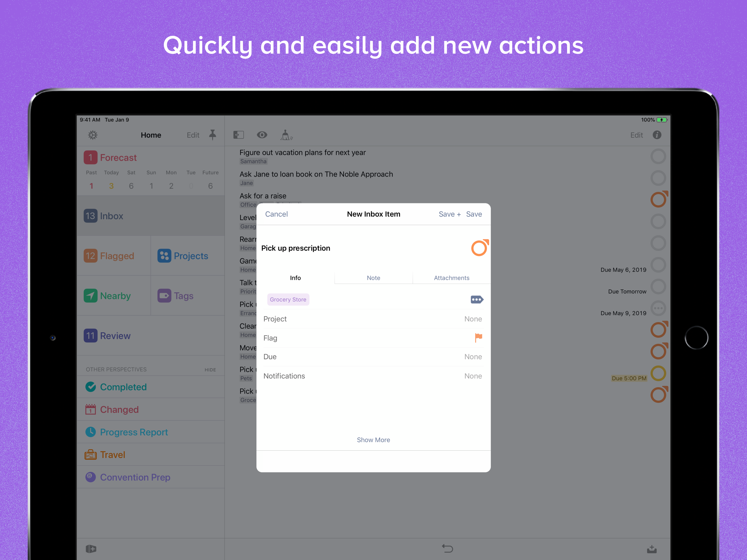The height and width of the screenshot is (560, 747).
Task: Switch to the Note tab
Action: click(x=373, y=278)
